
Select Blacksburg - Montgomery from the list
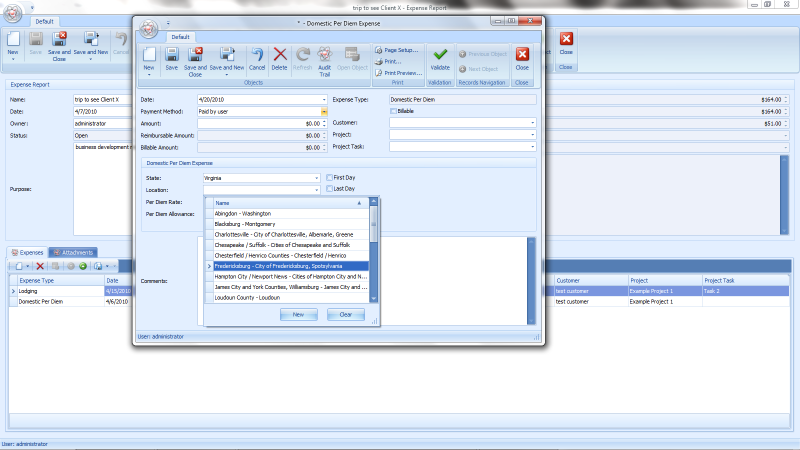point(244,224)
